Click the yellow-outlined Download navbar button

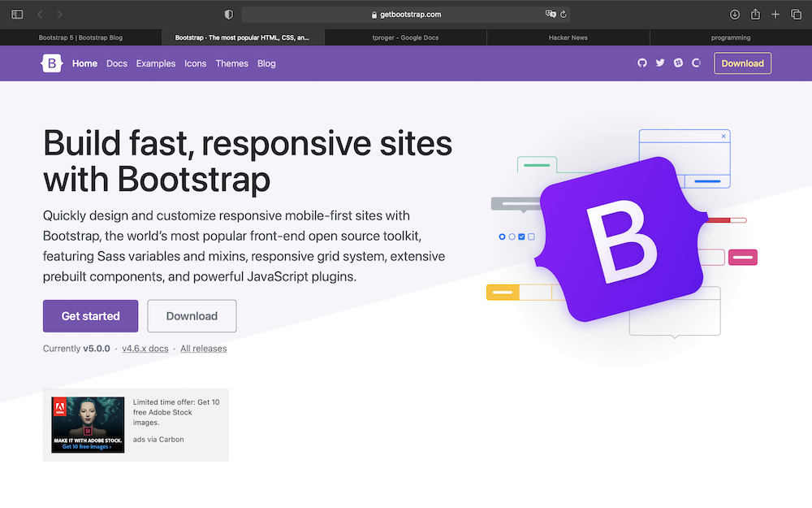[743, 63]
